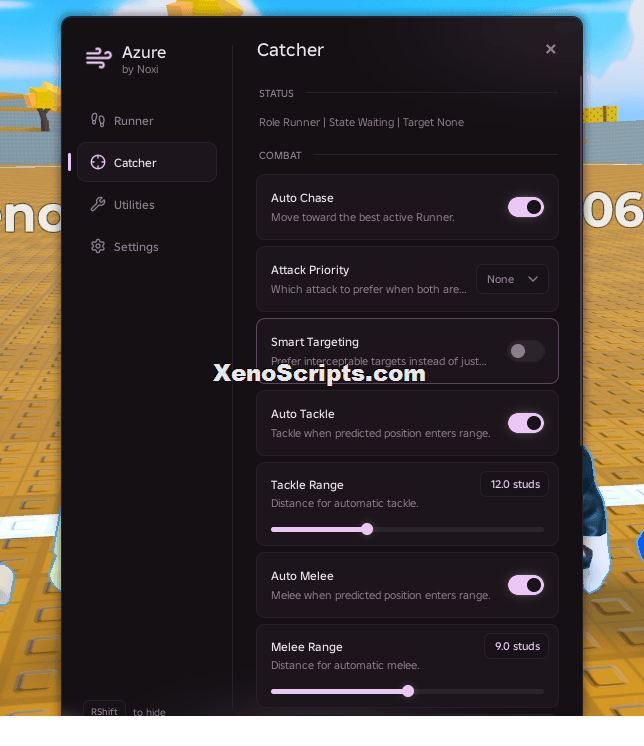
Task: Click the "Attack Priority" label
Action: [310, 270]
